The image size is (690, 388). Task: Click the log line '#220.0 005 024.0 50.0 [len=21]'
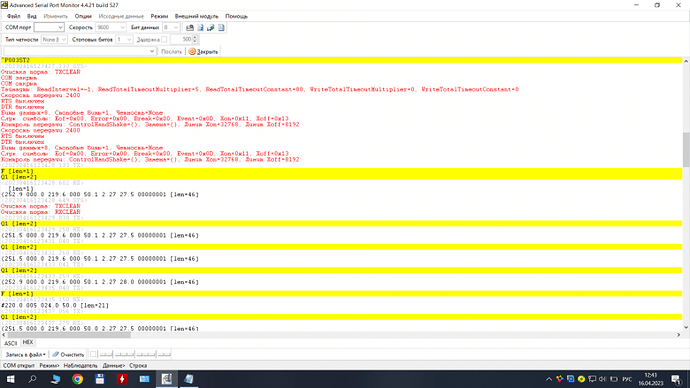coord(55,305)
